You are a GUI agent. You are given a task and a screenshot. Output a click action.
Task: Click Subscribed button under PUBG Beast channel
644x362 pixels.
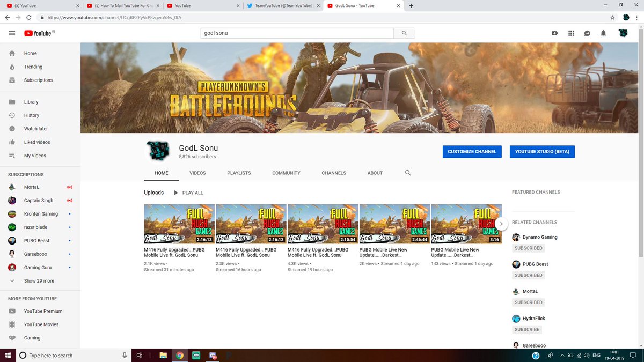coord(529,275)
